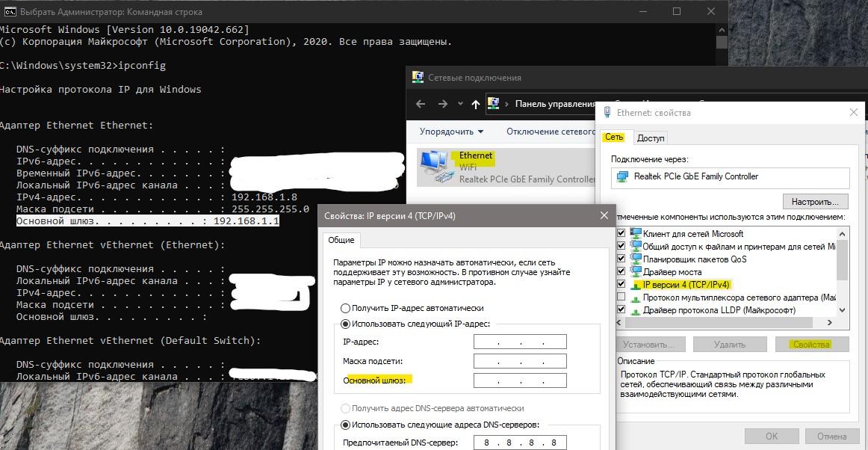Toggle the IP версии 4 (TCP/IPv4) checkbox
The height and width of the screenshot is (450, 868).
tap(621, 284)
